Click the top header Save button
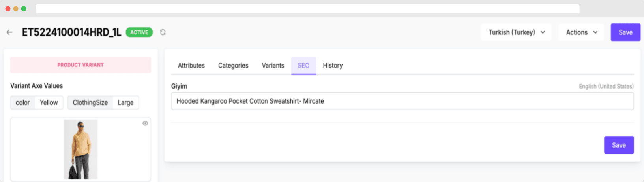 click(x=625, y=32)
